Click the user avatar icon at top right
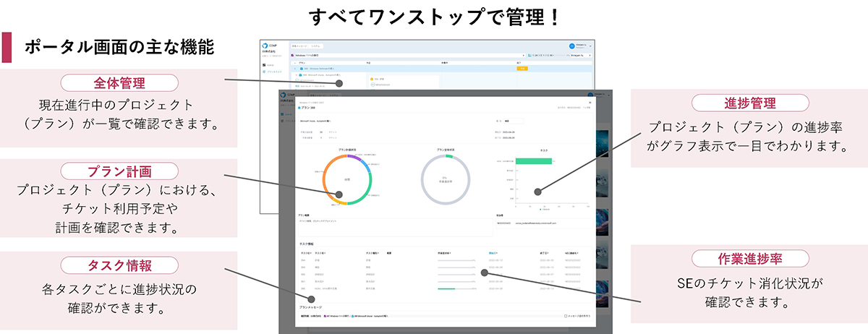Screen dimensions: 868x334 [x=572, y=46]
